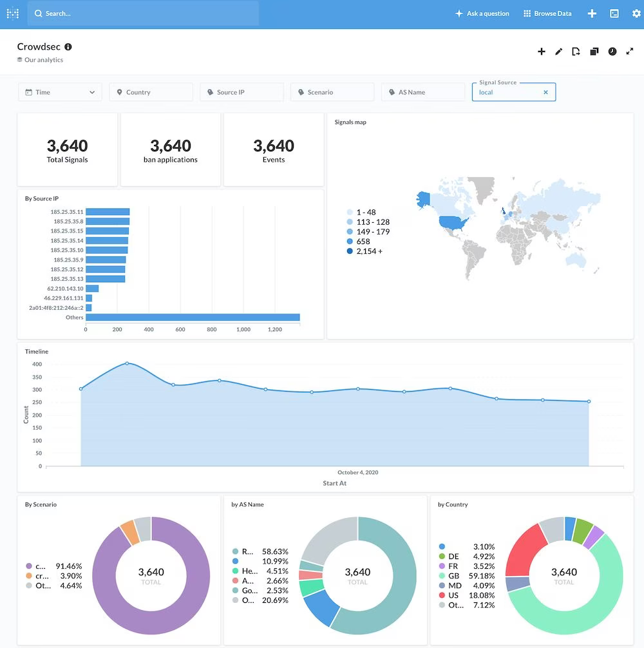
Task: Open Browse Data
Action: click(x=547, y=14)
